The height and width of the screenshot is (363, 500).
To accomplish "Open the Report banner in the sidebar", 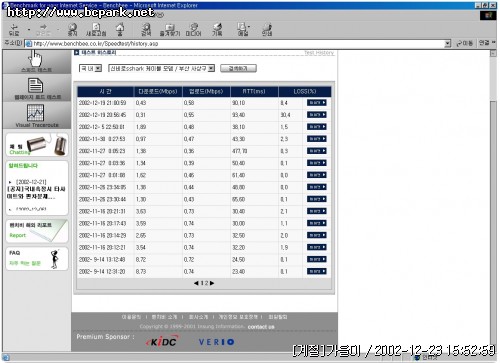I will point(37,231).
